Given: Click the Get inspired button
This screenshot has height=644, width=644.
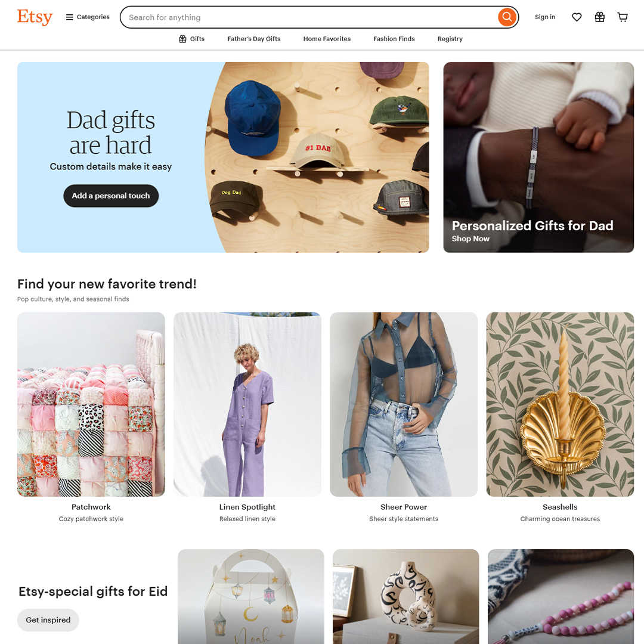Looking at the screenshot, I should [x=48, y=620].
